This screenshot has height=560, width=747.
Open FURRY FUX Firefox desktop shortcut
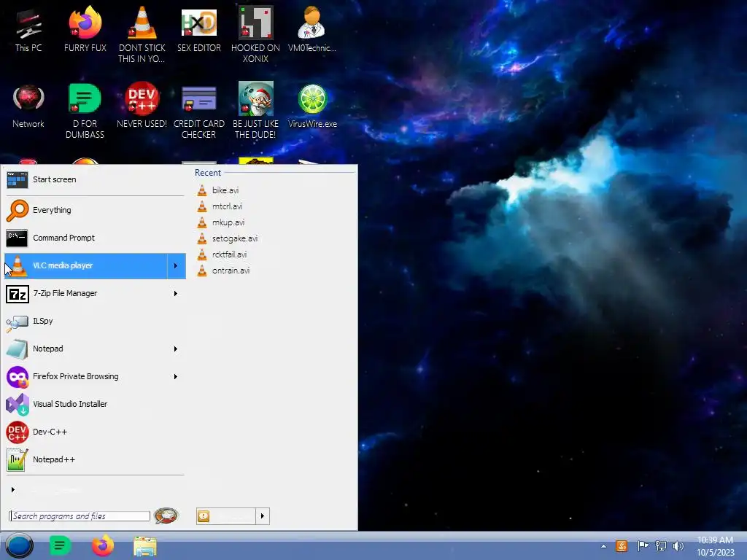coord(85,31)
